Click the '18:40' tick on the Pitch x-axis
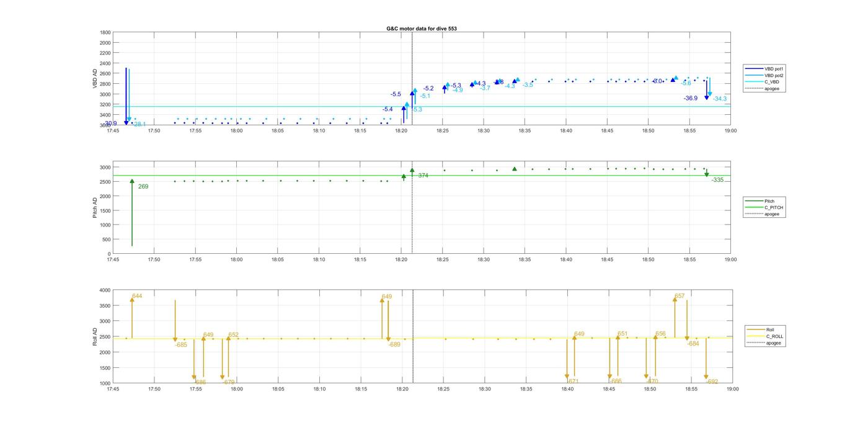The width and height of the screenshot is (868, 430). click(x=566, y=259)
